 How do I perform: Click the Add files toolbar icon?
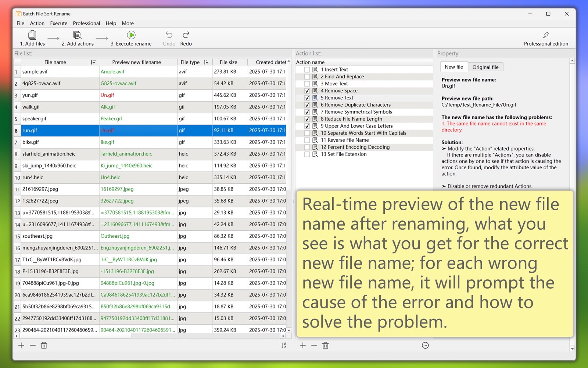click(x=32, y=35)
